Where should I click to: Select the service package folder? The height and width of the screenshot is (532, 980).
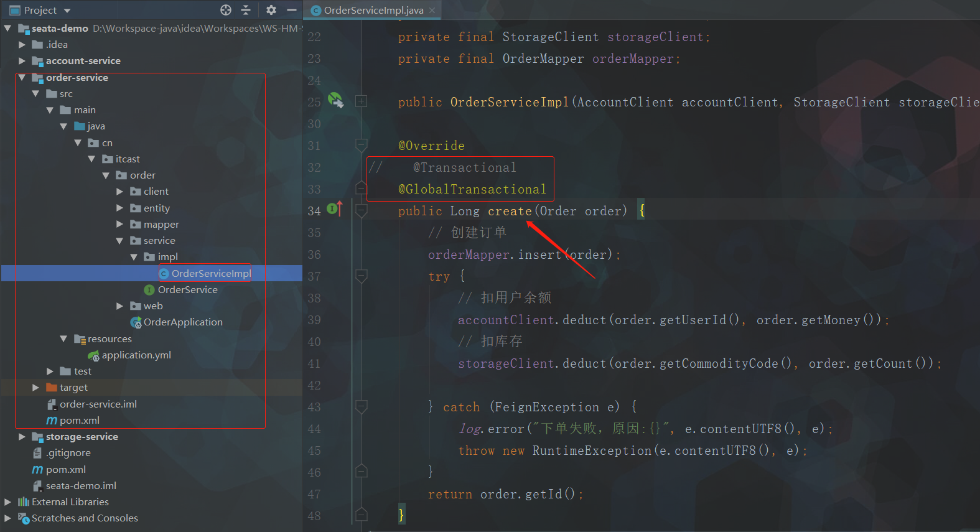pos(159,241)
